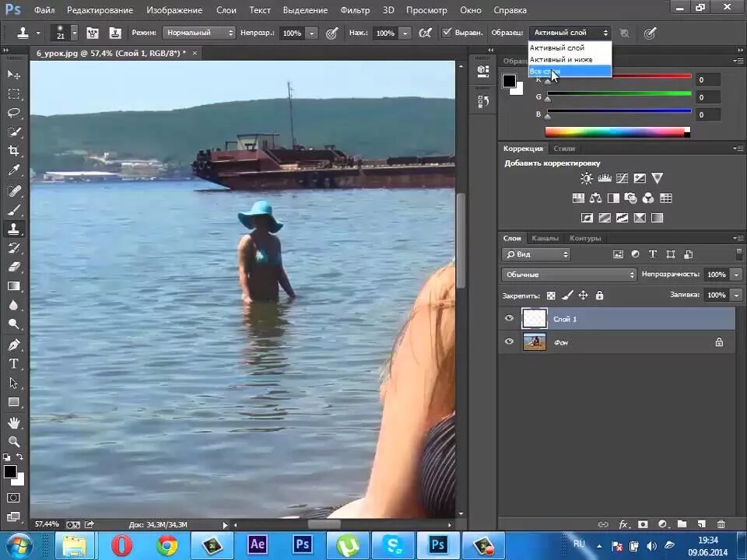Viewport: 747px width, 560px height.
Task: Select the Path Selection tool
Action: coord(13,383)
